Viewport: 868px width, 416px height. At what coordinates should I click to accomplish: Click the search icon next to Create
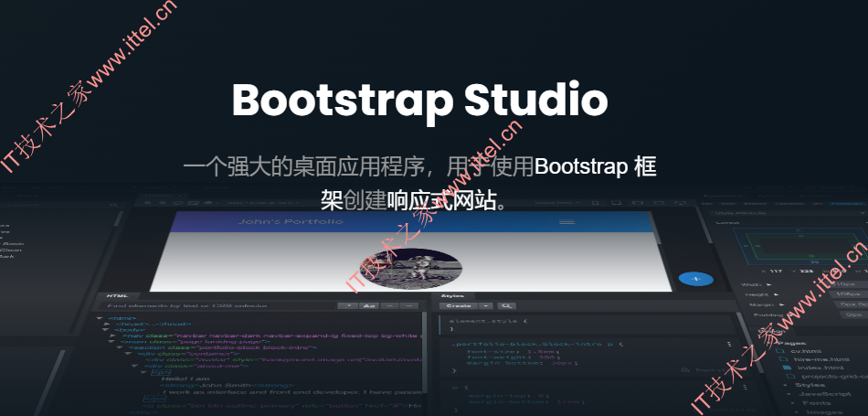pos(506,305)
